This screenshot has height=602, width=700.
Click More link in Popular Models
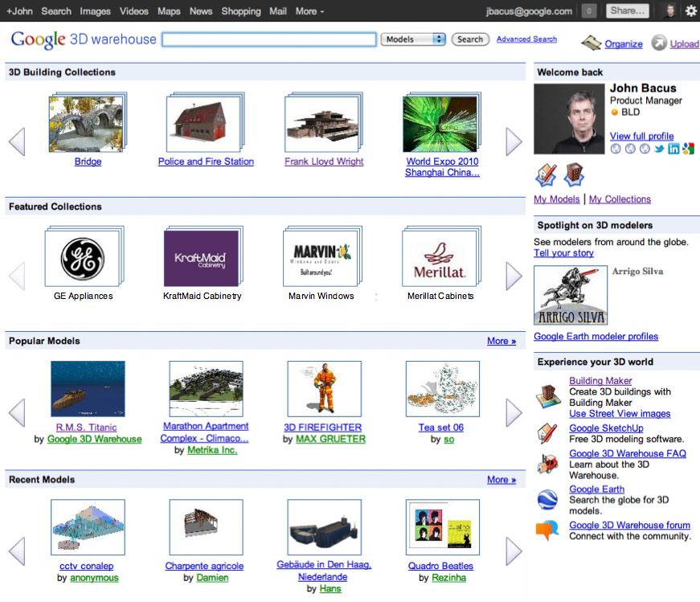click(x=501, y=342)
